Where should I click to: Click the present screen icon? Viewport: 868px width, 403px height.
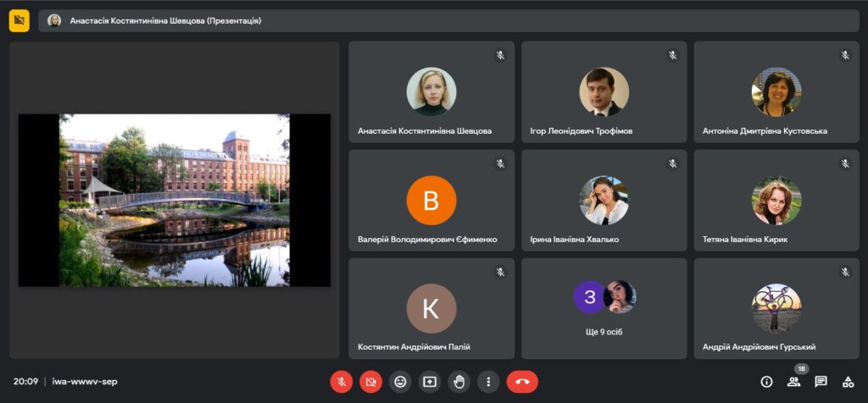pyautogui.click(x=430, y=382)
